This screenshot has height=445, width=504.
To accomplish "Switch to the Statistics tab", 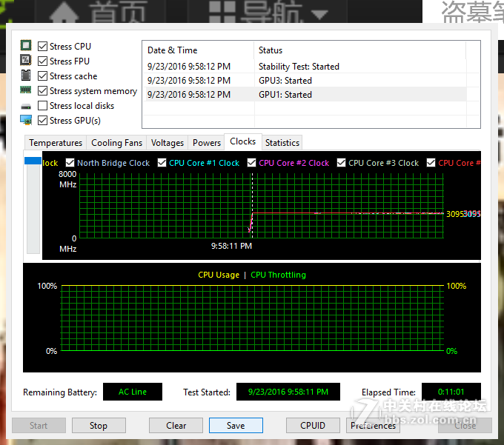I will pyautogui.click(x=282, y=143).
